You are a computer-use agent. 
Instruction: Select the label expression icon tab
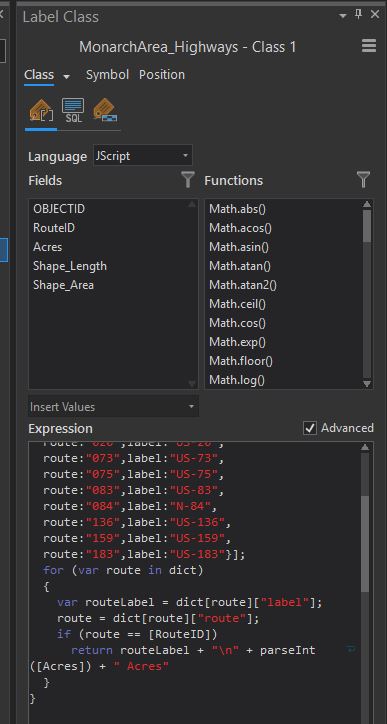tap(41, 111)
